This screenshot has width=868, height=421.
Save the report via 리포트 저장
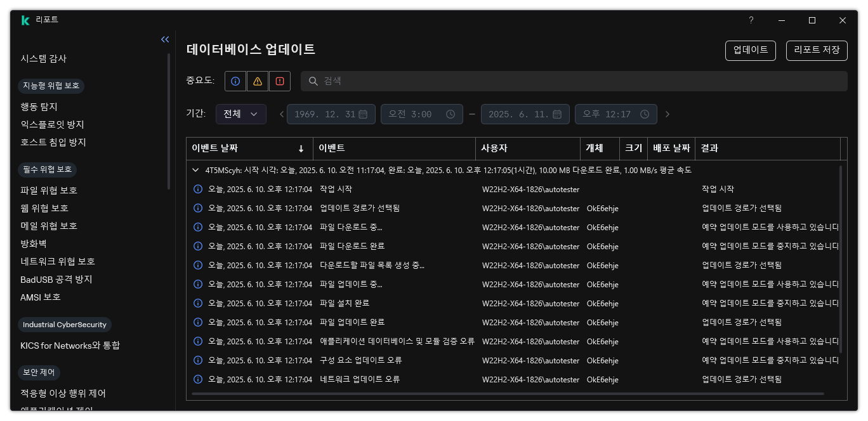(x=817, y=50)
